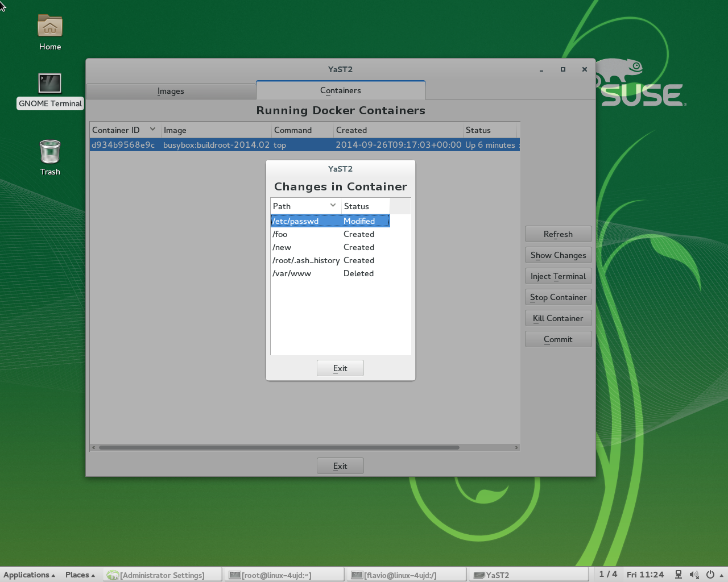Switch to YaST2 taskbar entry
Viewport: 728px width, 582px height.
click(x=529, y=575)
